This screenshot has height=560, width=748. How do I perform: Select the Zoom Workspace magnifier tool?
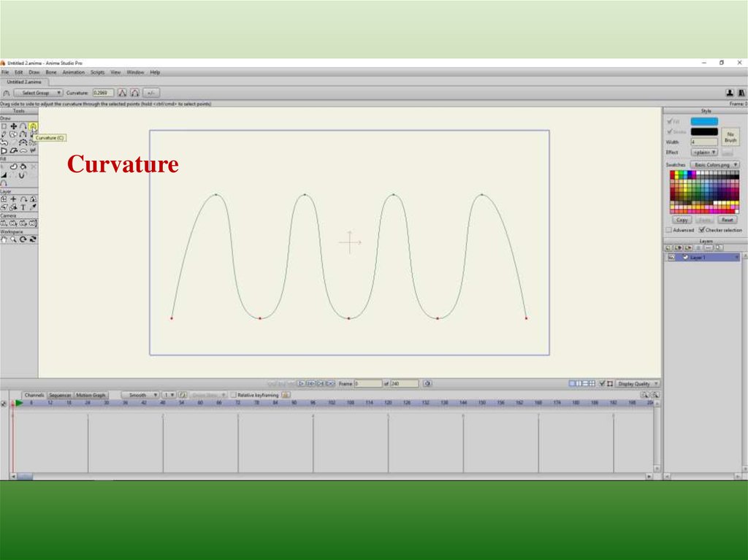pos(13,239)
